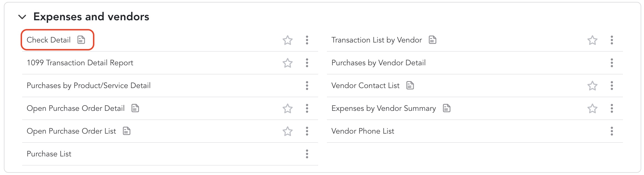This screenshot has height=175, width=644.
Task: Open three-dot menu for Purchase List
Action: pyautogui.click(x=307, y=154)
